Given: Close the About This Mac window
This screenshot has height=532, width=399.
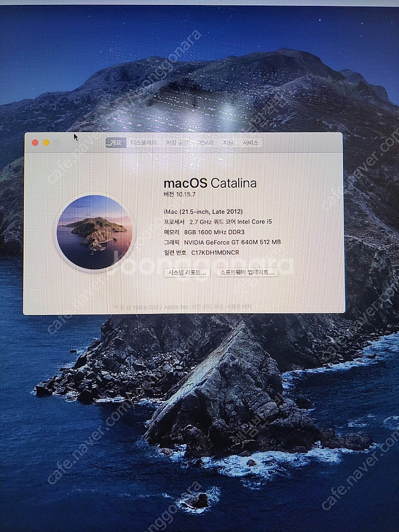Looking at the screenshot, I should pyautogui.click(x=35, y=143).
